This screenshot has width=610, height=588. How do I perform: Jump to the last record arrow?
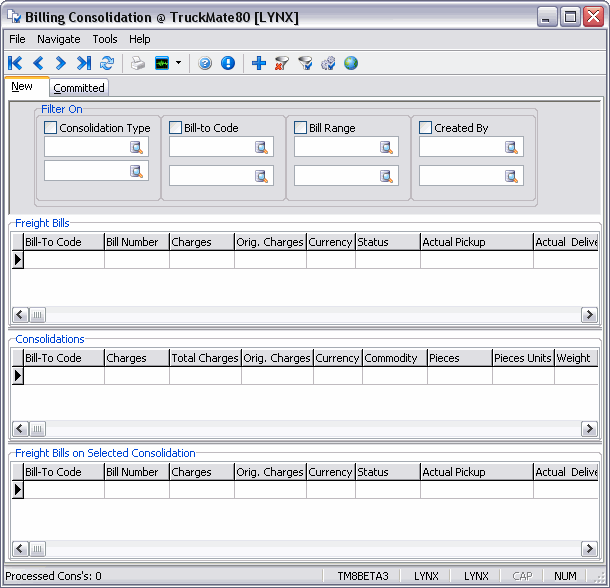(x=84, y=63)
